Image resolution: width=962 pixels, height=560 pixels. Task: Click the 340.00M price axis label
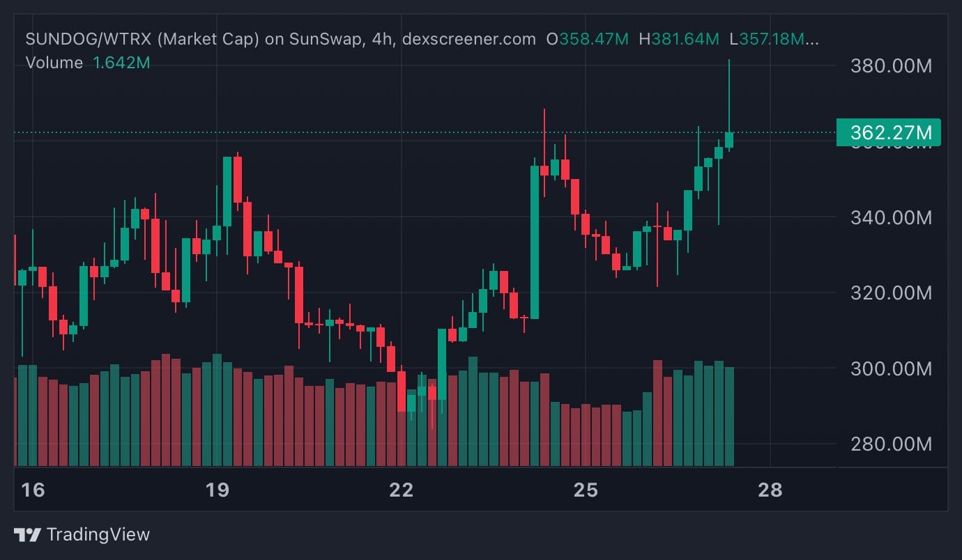[891, 218]
